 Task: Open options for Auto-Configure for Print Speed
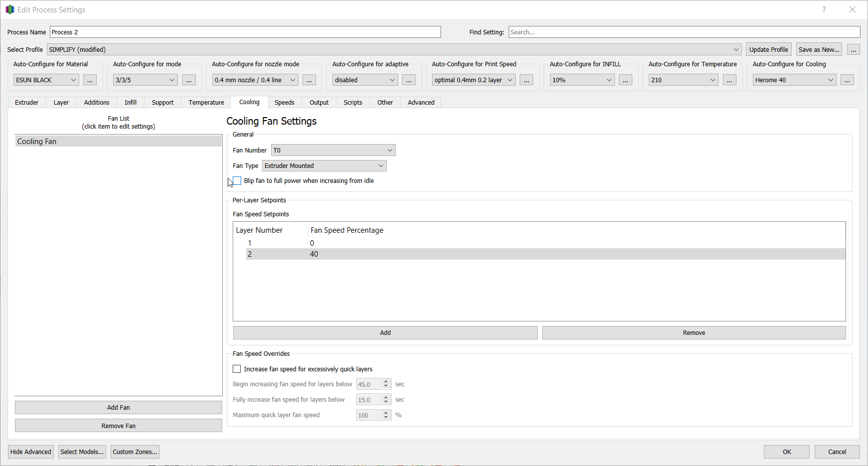pos(526,80)
